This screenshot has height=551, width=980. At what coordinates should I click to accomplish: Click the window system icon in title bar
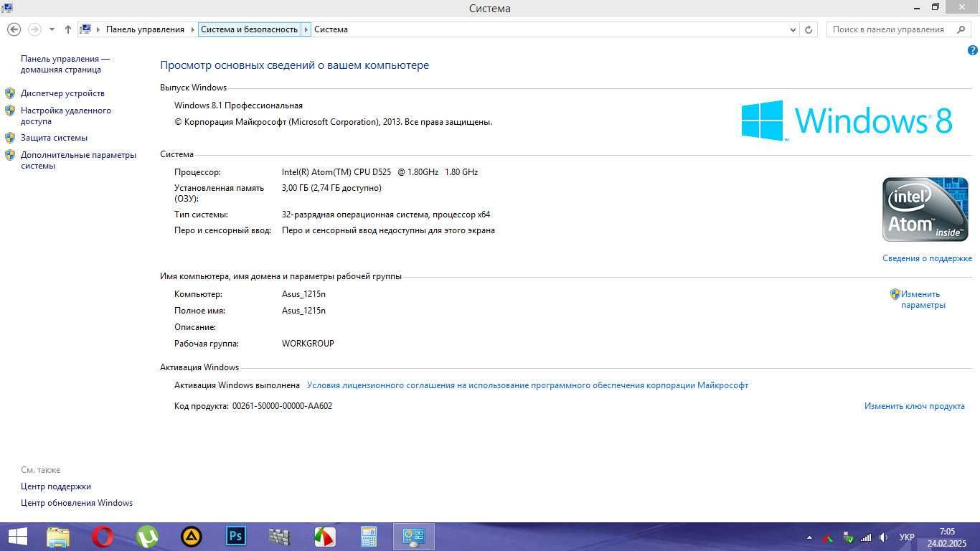(x=7, y=8)
